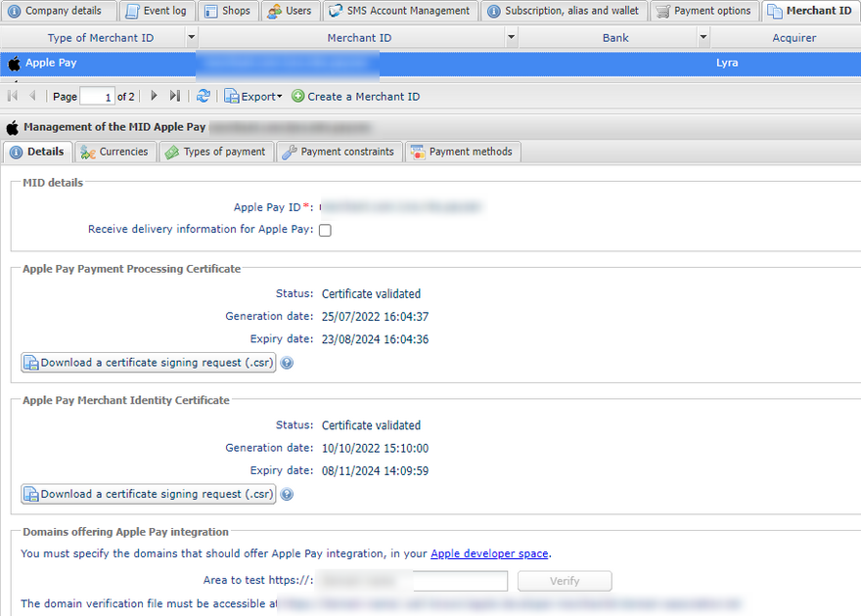The image size is (861, 616).
Task: Open help for Merchant Identity Certificate CSR
Action: pyautogui.click(x=287, y=494)
